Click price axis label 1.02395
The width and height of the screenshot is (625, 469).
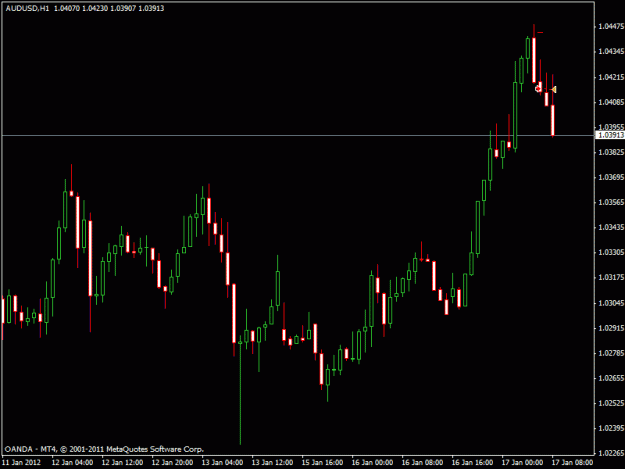tap(611, 428)
